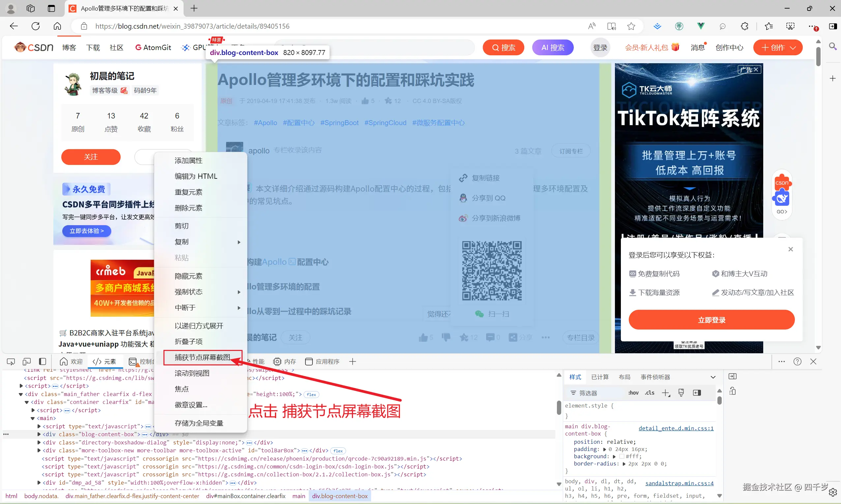The width and height of the screenshot is (841, 504).
Task: Add a new DevTools panel via plus icon
Action: pos(353,361)
